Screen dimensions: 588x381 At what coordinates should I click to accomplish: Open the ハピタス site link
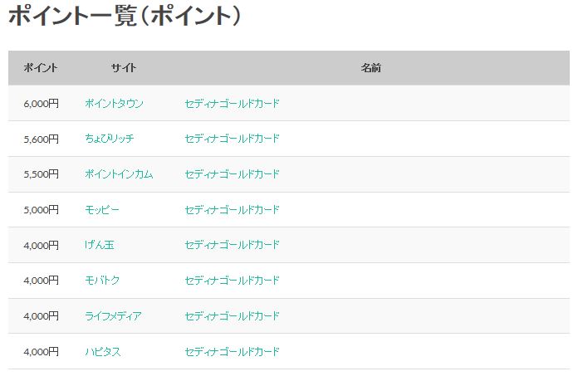[x=103, y=351]
